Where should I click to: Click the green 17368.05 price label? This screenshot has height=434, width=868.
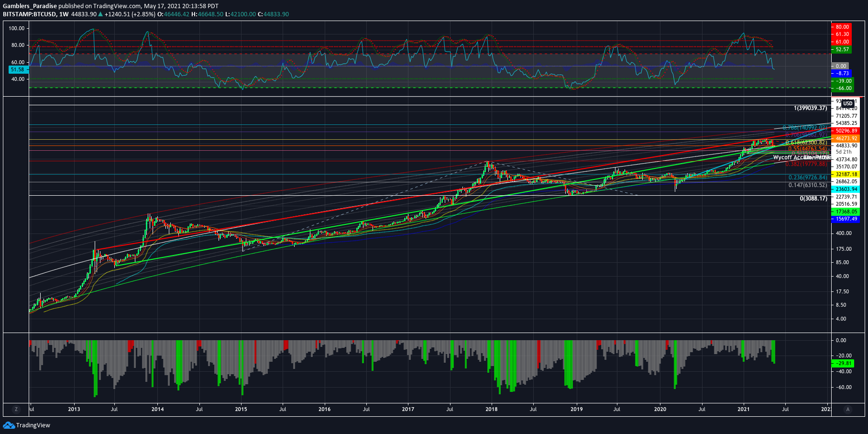[x=846, y=211]
